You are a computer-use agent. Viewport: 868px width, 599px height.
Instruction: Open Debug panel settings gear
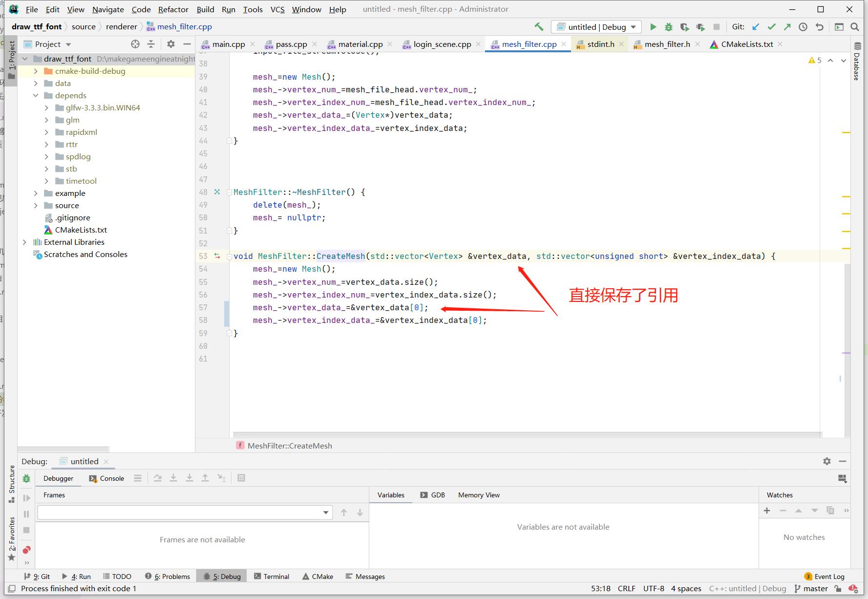click(x=826, y=461)
